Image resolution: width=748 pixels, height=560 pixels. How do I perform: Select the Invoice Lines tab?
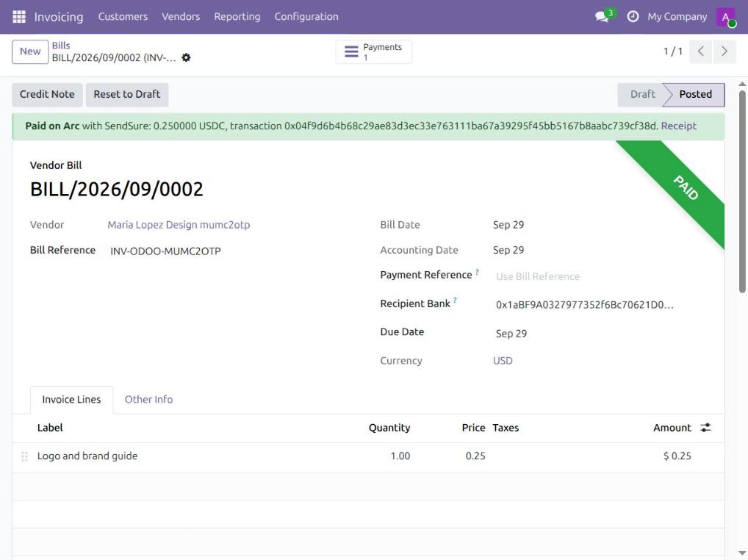click(71, 400)
